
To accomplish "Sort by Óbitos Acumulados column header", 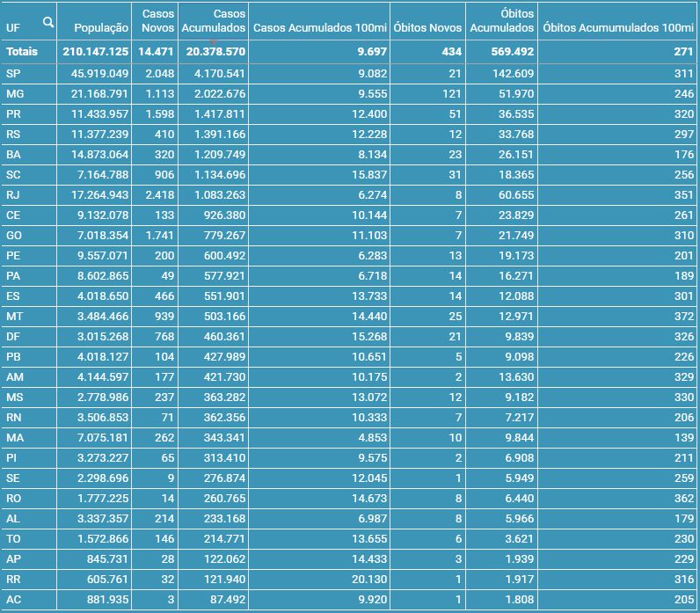I will (x=501, y=21).
